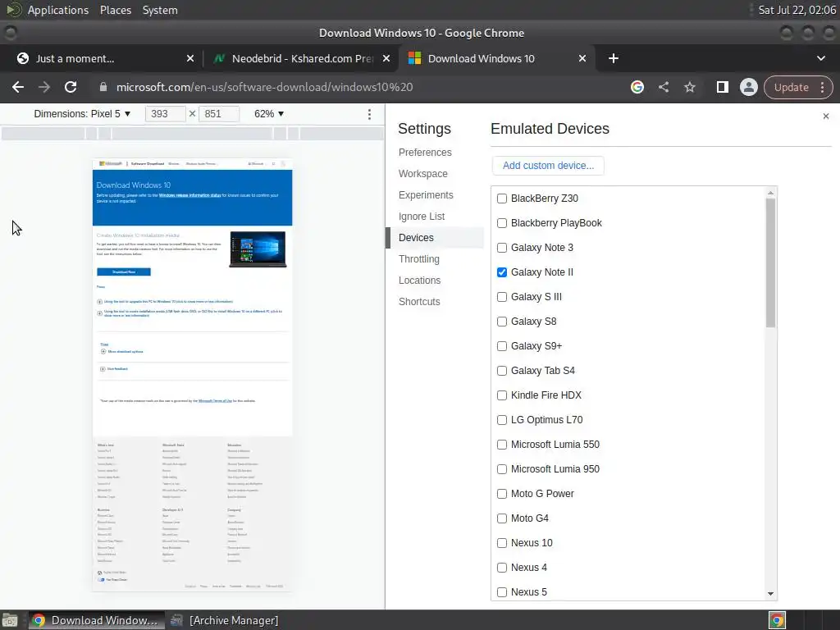Close the Neodebrid tab

(x=386, y=58)
